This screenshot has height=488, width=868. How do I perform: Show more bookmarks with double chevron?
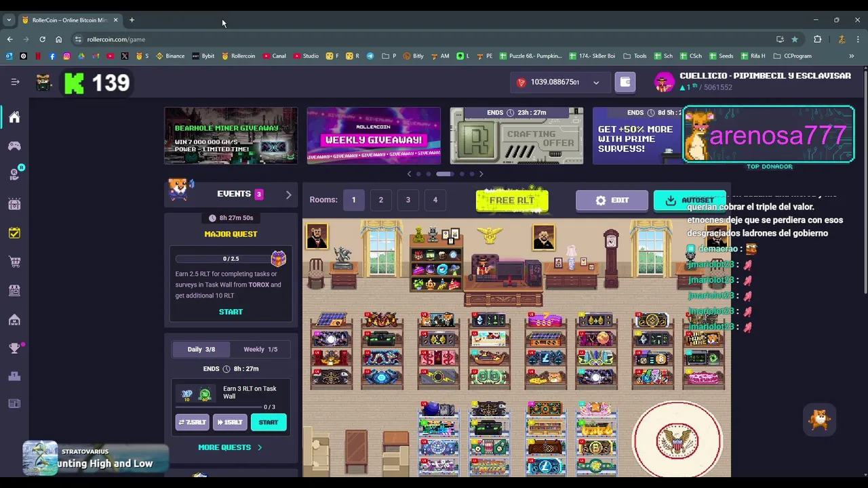851,56
